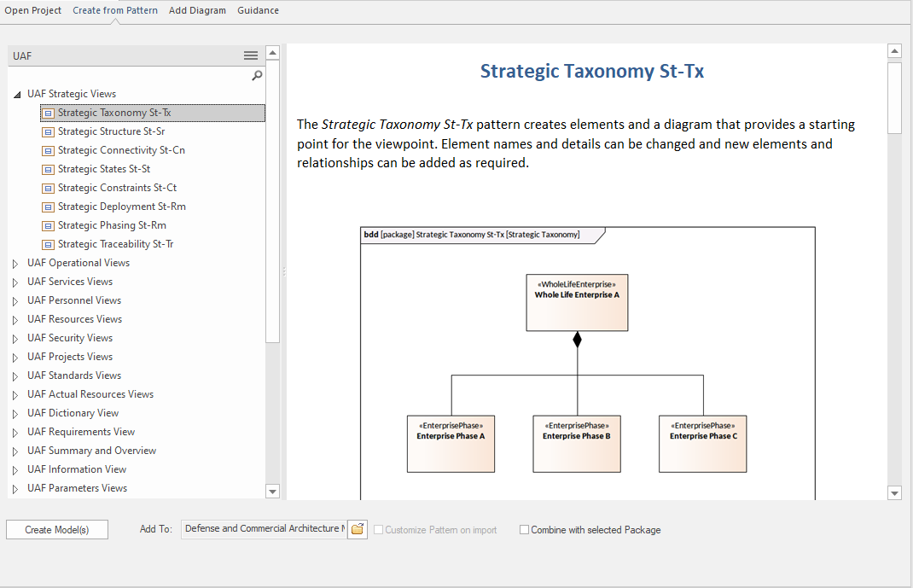Expand the UAF Operational Views node
The width and height of the screenshot is (913, 588).
click(x=15, y=264)
